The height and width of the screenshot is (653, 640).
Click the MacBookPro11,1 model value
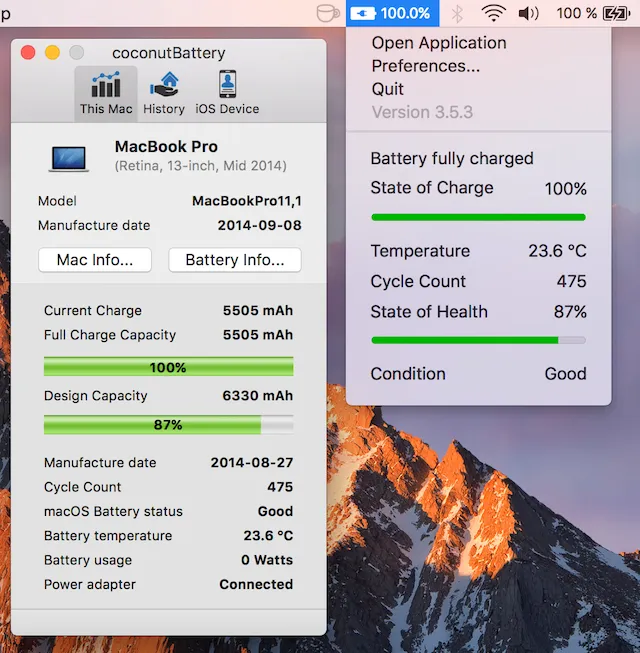[247, 201]
